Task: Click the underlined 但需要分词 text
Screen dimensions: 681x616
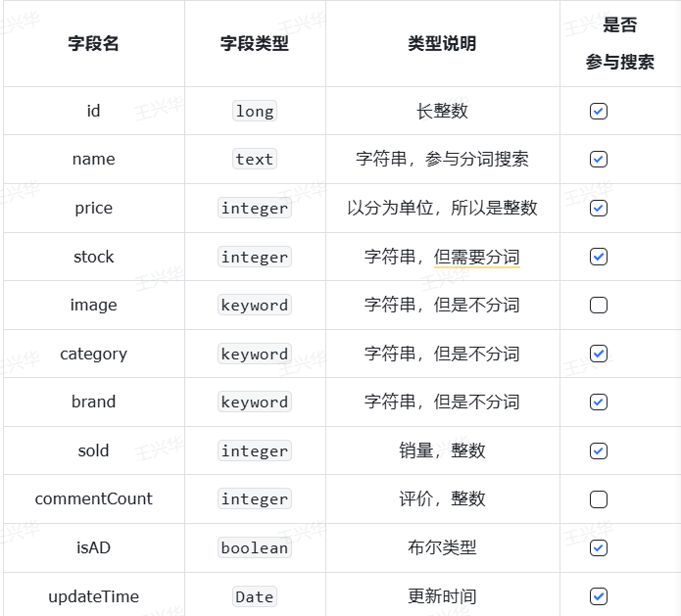Action: 477,257
